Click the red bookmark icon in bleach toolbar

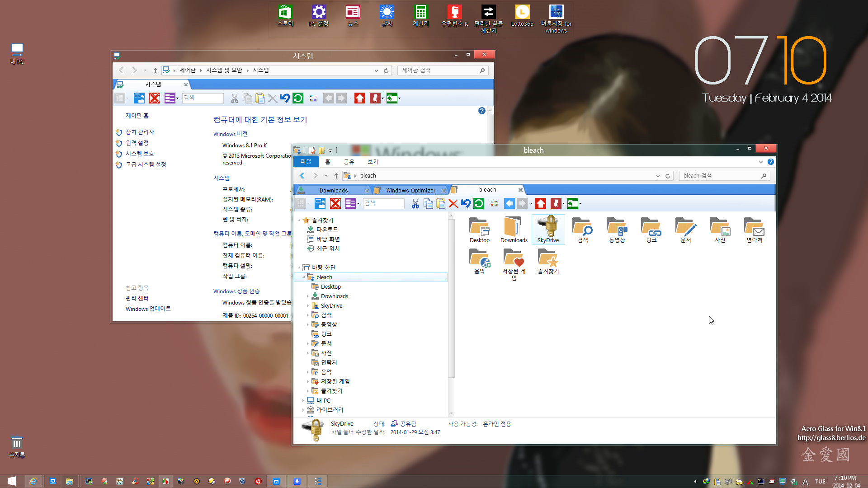click(x=556, y=204)
